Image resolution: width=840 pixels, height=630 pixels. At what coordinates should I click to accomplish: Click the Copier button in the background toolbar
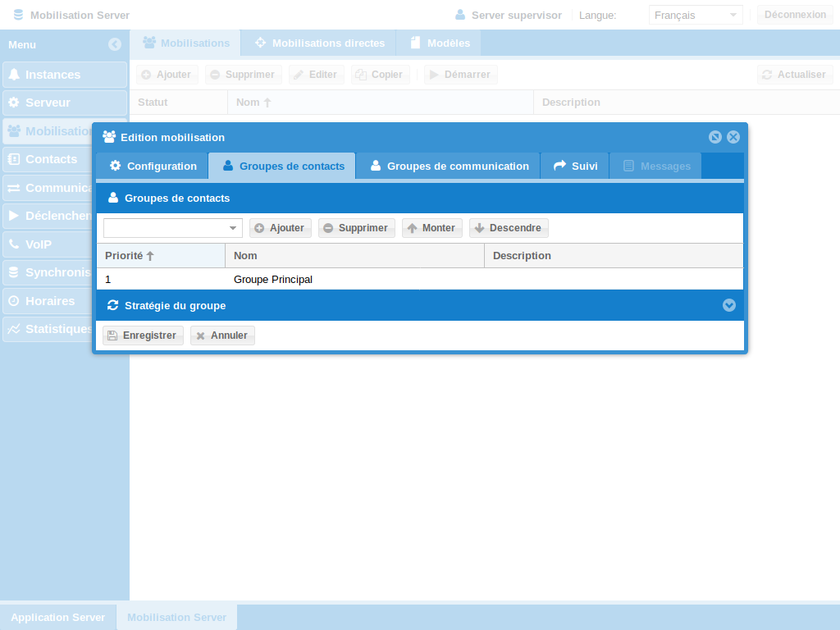381,75
